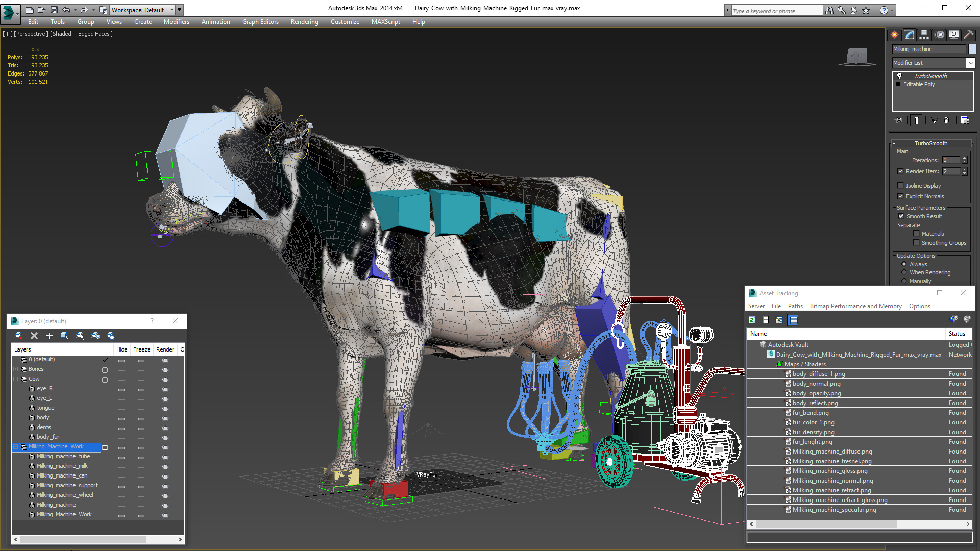Click Iterations spinner up arrow

click(x=964, y=158)
